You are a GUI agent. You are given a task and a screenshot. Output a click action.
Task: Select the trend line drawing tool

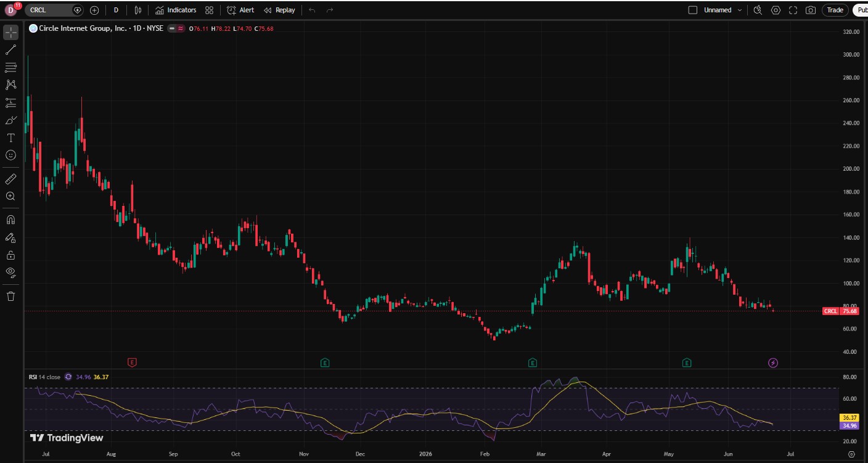point(11,50)
